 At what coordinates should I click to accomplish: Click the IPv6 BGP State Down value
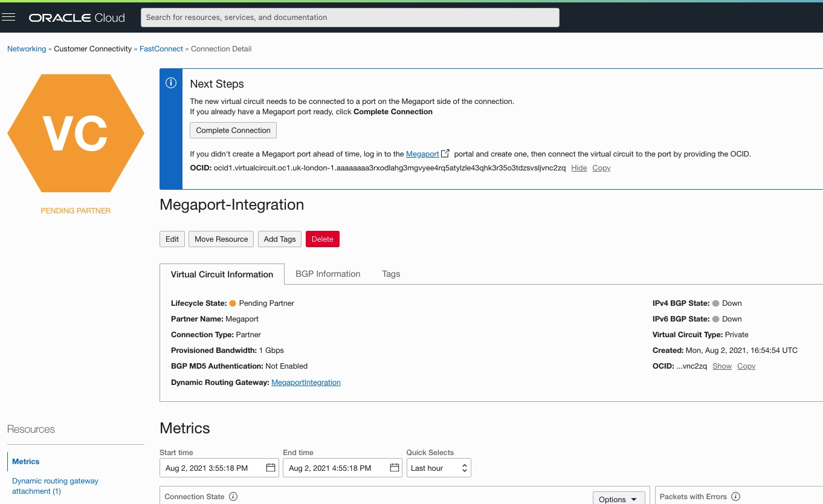click(732, 319)
